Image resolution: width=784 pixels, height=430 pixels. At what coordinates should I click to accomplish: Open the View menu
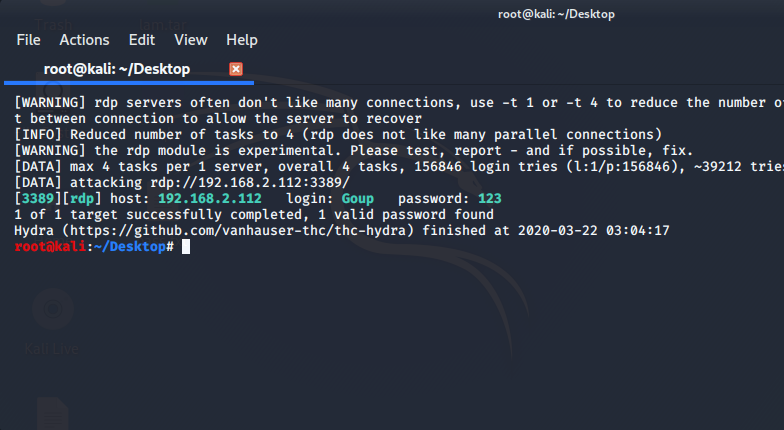click(190, 40)
